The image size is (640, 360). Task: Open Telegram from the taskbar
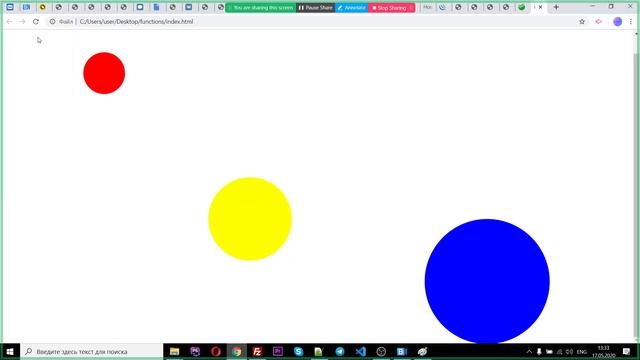pos(340,351)
